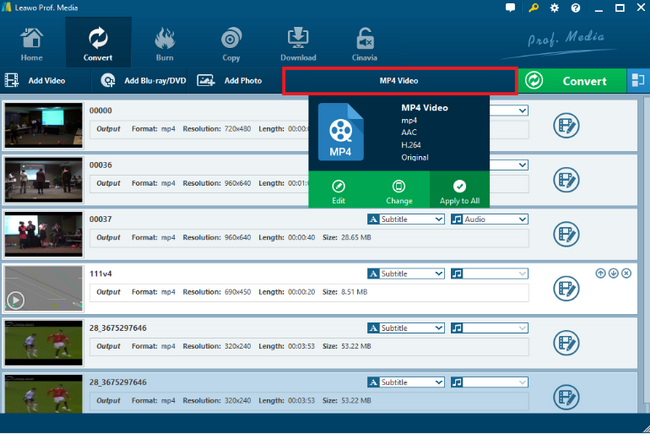The image size is (650, 434).
Task: Expand the Audio dropdown for 00037
Action: coord(488,218)
